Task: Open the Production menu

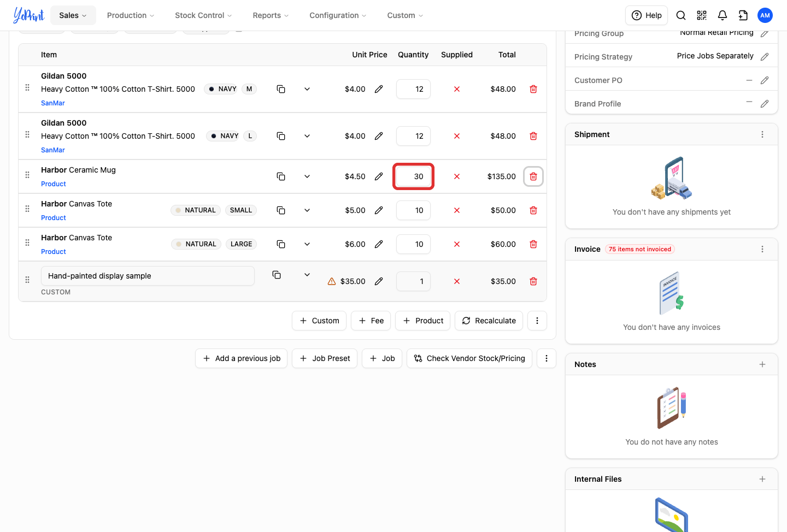Action: click(x=131, y=15)
